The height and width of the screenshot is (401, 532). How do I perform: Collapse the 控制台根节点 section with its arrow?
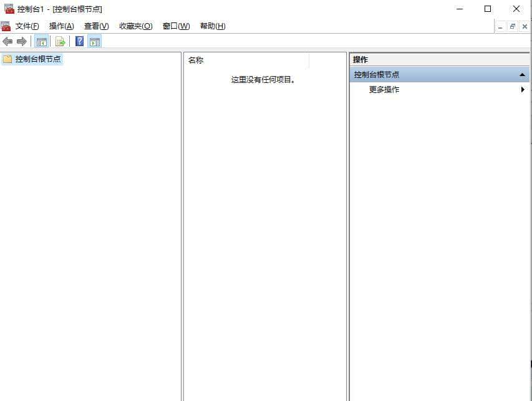[x=521, y=74]
